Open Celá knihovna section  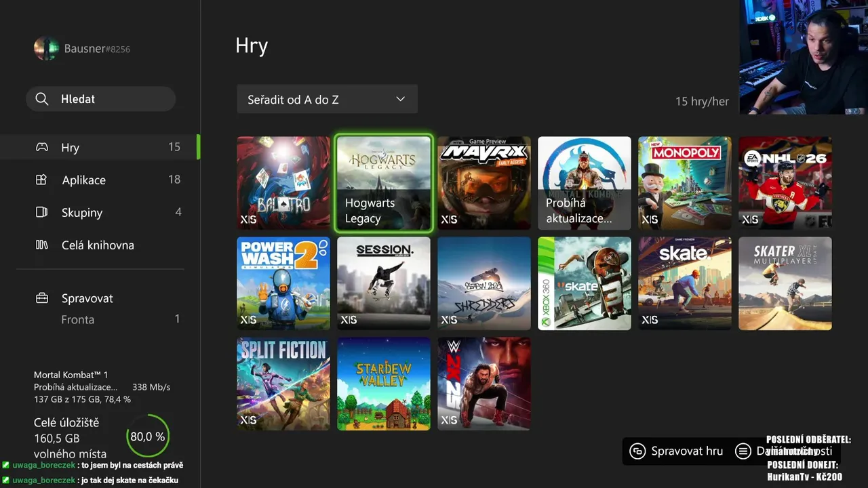[100, 245]
